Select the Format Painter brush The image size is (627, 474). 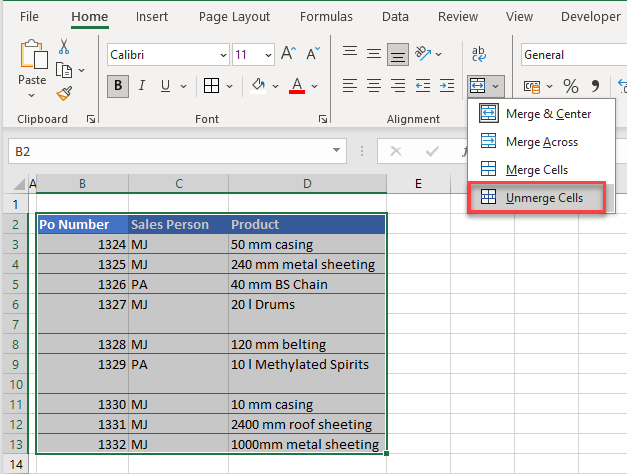pos(65,93)
